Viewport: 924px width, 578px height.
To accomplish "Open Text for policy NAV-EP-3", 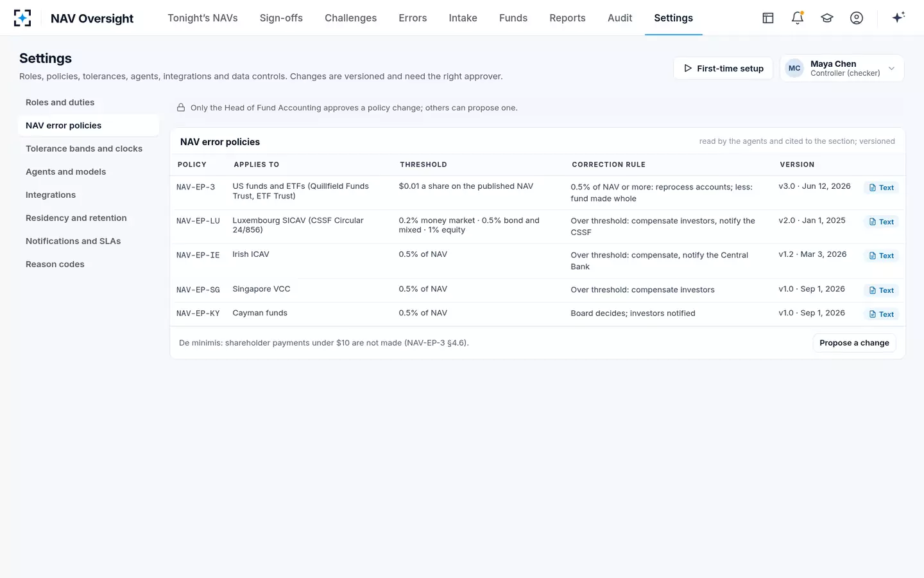I will click(882, 188).
